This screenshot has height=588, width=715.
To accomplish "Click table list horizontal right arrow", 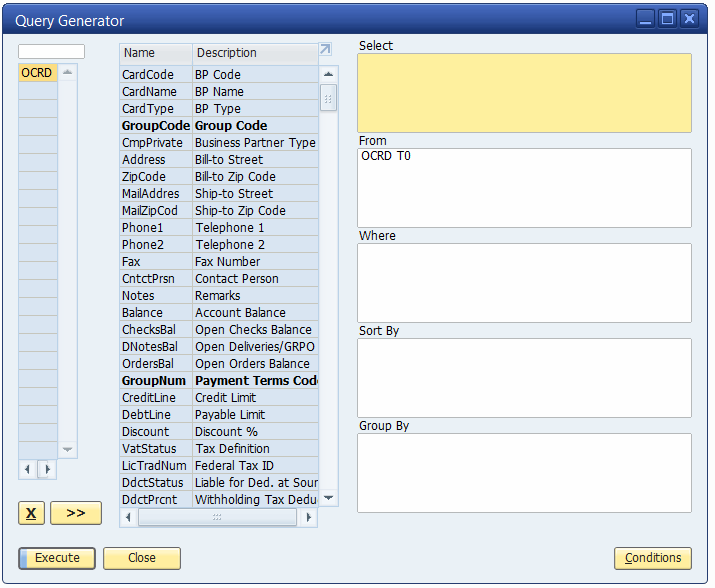I will (x=47, y=469).
